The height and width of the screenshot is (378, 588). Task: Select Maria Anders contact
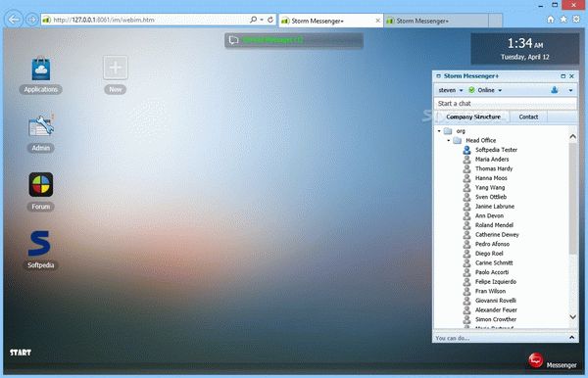point(492,160)
